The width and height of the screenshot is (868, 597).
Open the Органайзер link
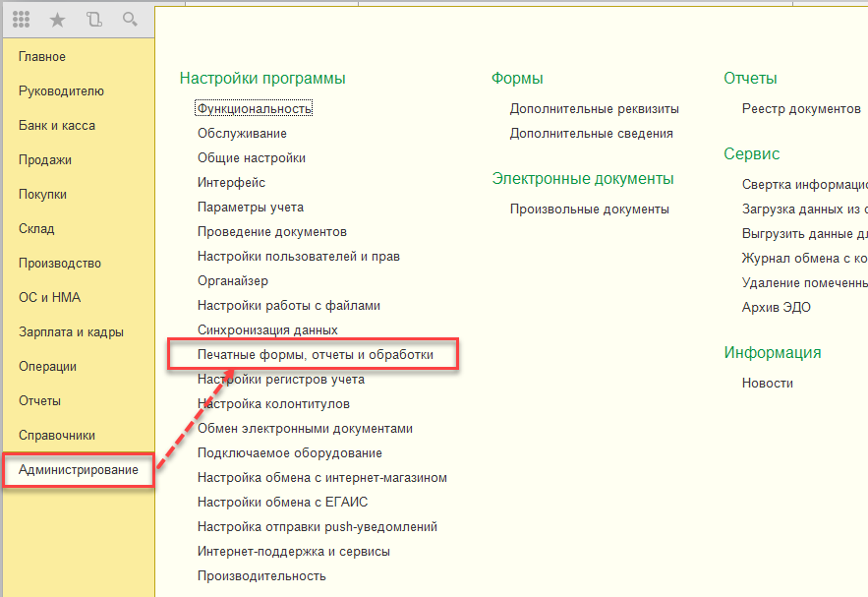click(x=233, y=280)
